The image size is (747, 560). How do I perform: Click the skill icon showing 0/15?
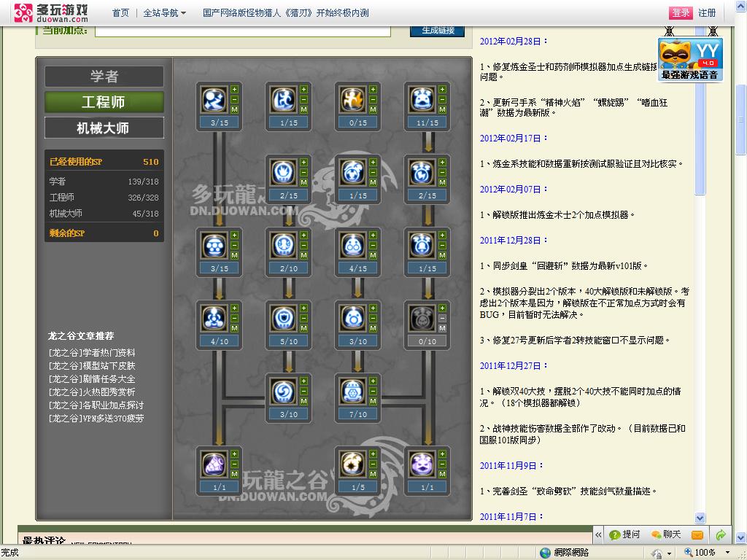(353, 99)
